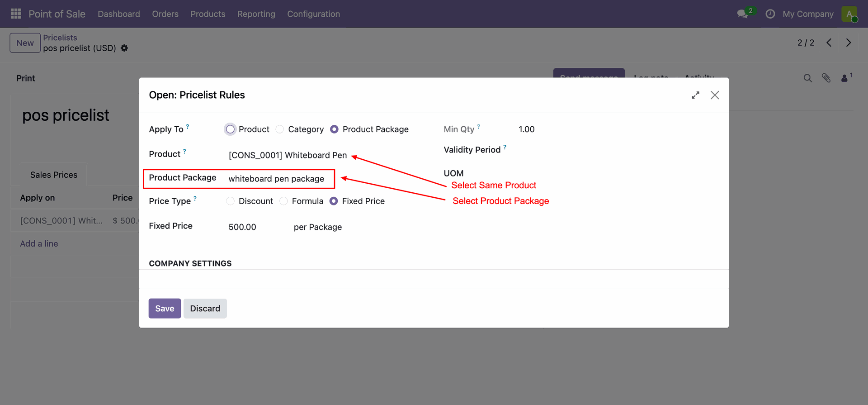Switch to Sales Prices tab

click(54, 175)
